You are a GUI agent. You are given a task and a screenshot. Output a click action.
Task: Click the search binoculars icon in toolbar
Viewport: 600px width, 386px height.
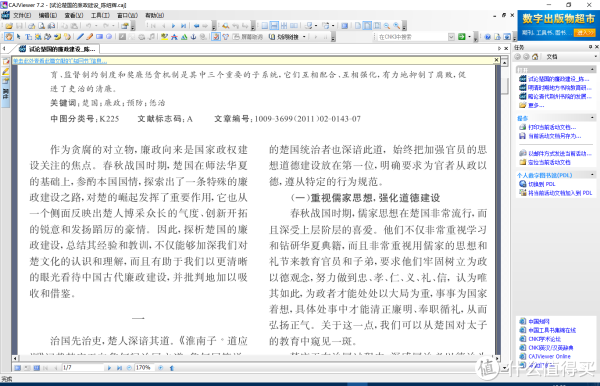(226, 26)
